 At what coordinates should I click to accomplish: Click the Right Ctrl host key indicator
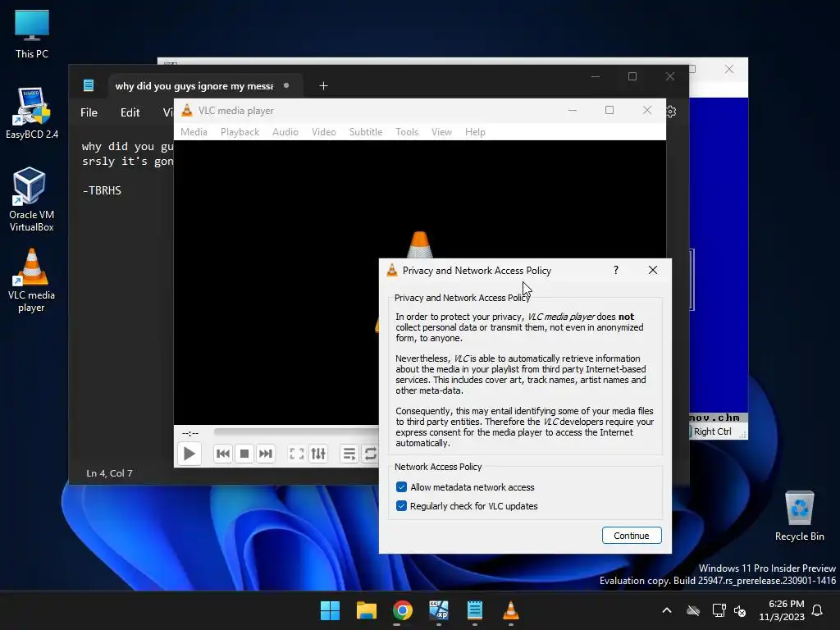[x=712, y=431]
